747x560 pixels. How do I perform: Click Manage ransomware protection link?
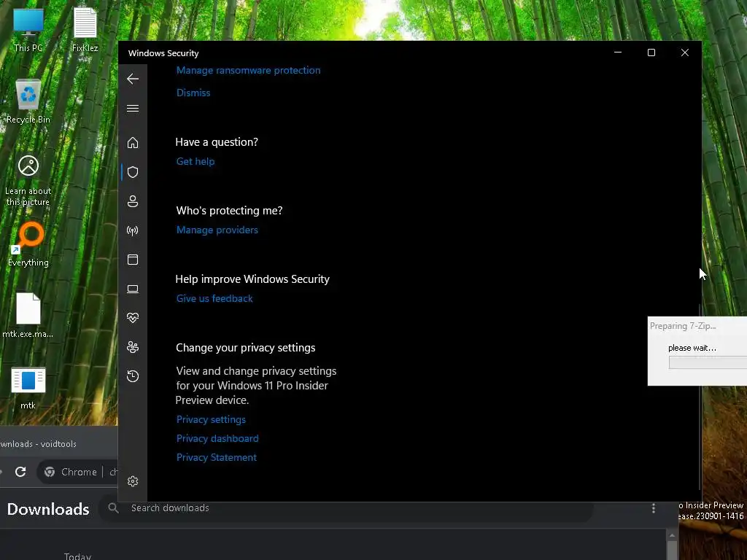coord(248,70)
